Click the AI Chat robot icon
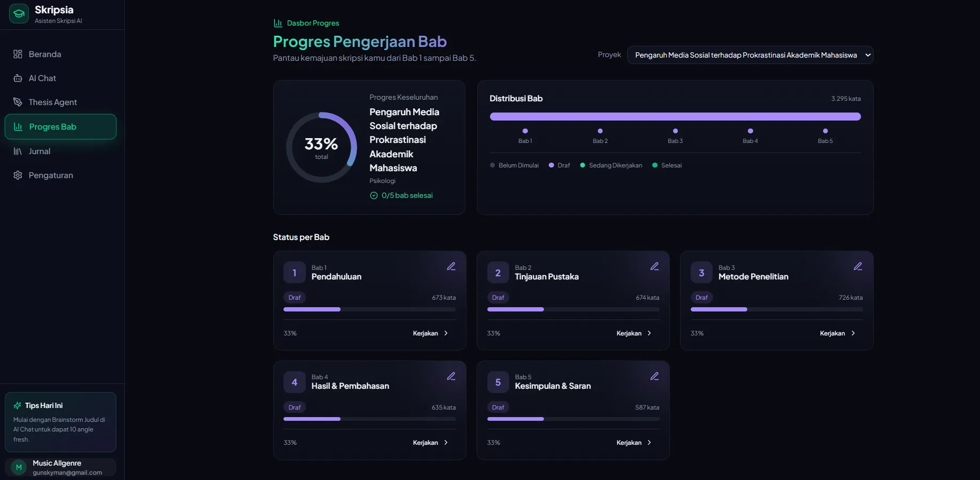The image size is (980, 480). pos(18,78)
